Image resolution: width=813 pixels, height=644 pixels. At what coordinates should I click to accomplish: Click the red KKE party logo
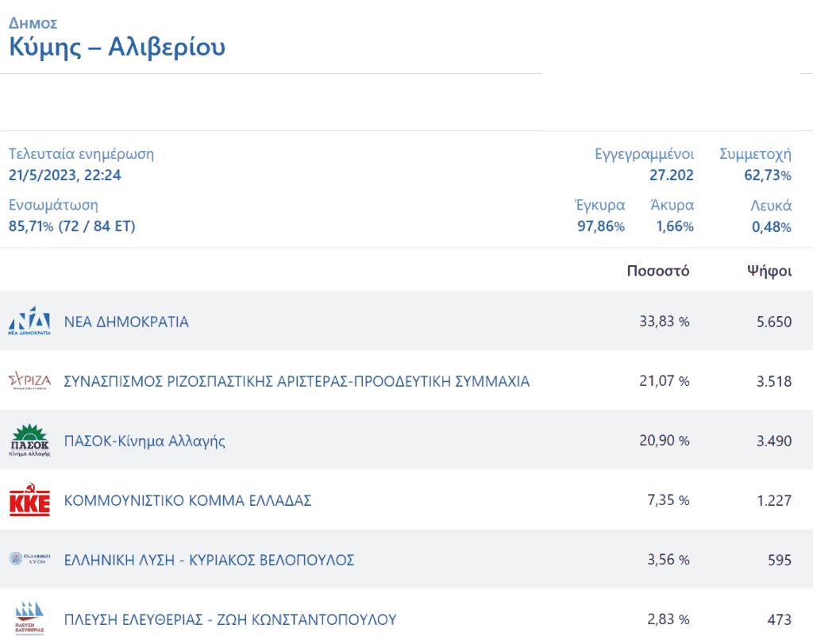pos(29,501)
